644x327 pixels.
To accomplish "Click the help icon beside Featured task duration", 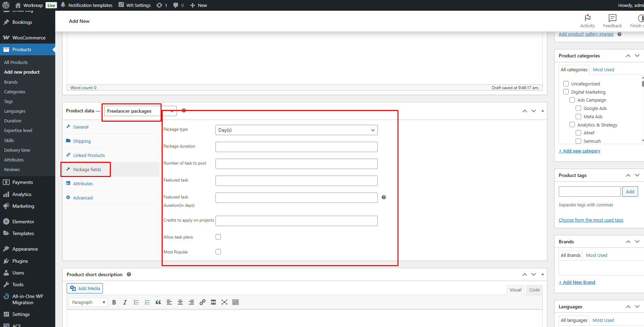I will point(384,197).
